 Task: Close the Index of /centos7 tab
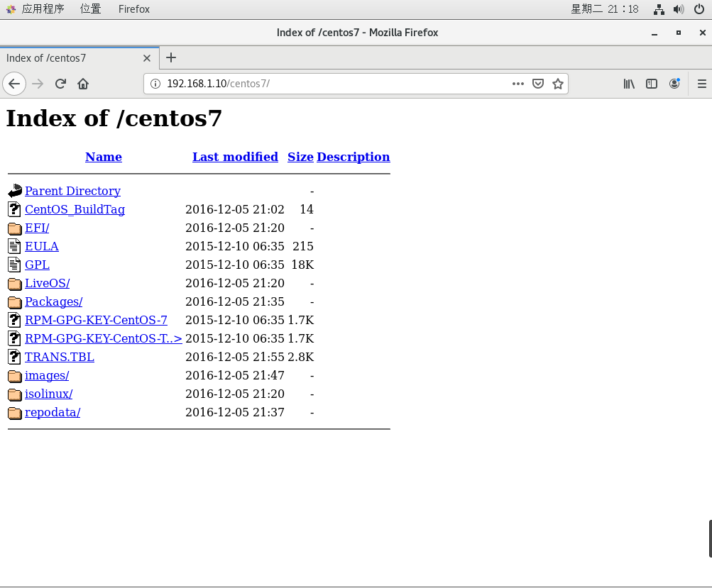pyautogui.click(x=147, y=58)
